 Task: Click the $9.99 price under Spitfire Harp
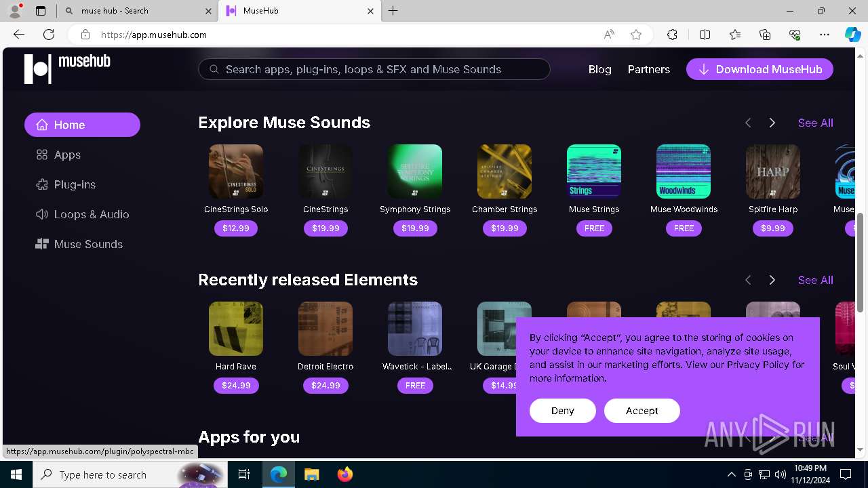[x=773, y=228]
